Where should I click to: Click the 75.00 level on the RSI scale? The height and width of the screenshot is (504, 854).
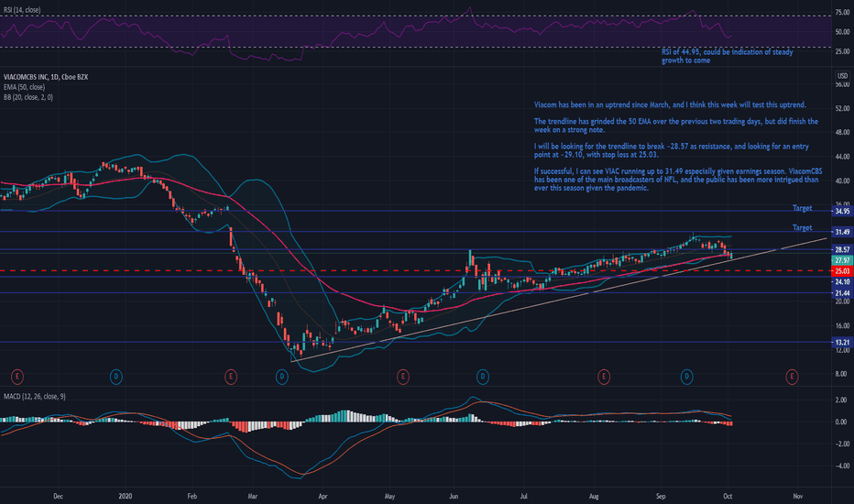pos(842,12)
